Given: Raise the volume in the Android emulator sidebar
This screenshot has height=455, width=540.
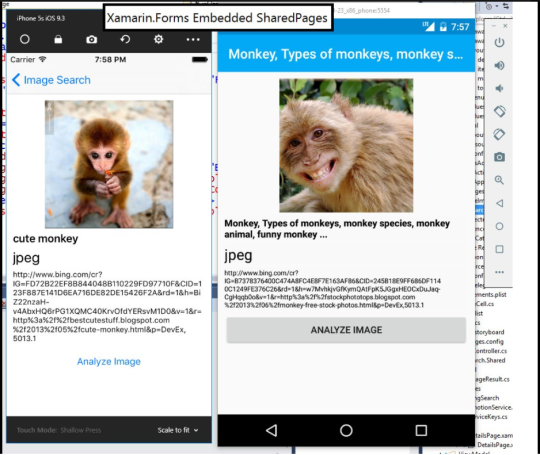Looking at the screenshot, I should (x=499, y=65).
